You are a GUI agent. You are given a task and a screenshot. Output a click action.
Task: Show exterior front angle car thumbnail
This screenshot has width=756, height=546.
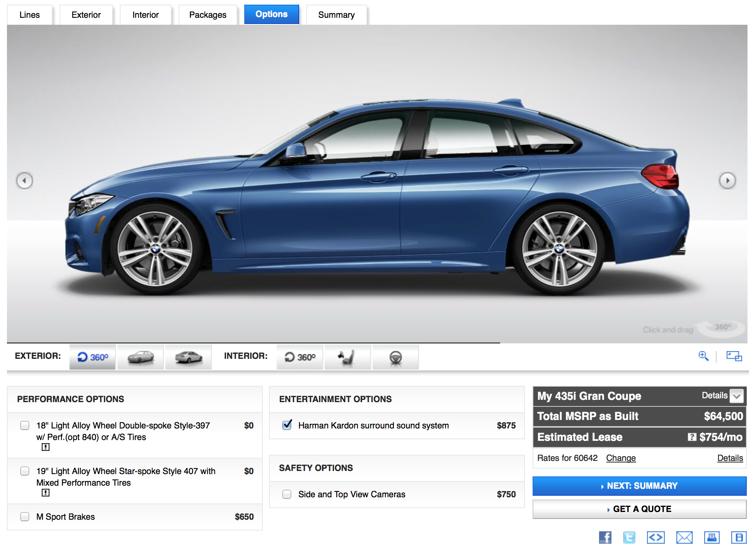click(x=141, y=357)
